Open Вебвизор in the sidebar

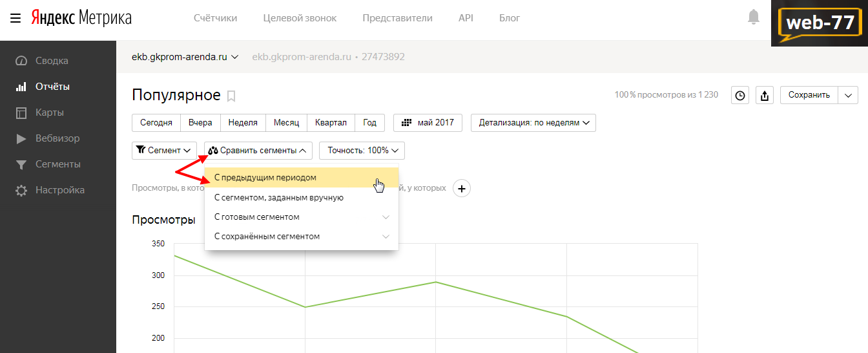(58, 138)
